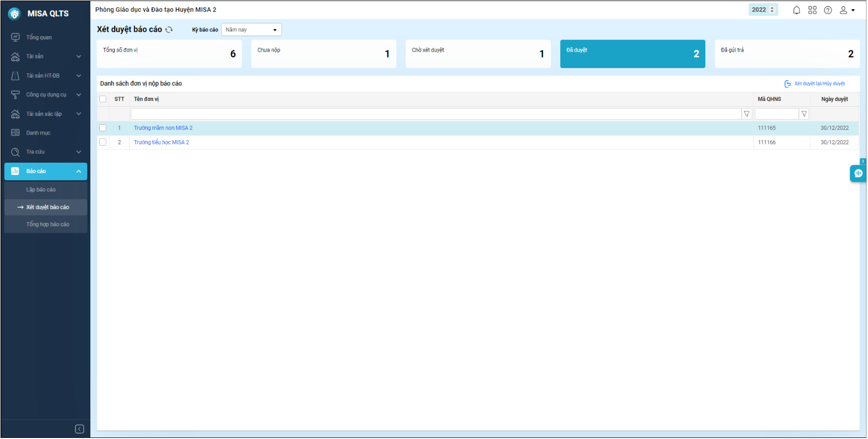
Task: Expand the Tra cứu chevron
Action: pos(79,152)
